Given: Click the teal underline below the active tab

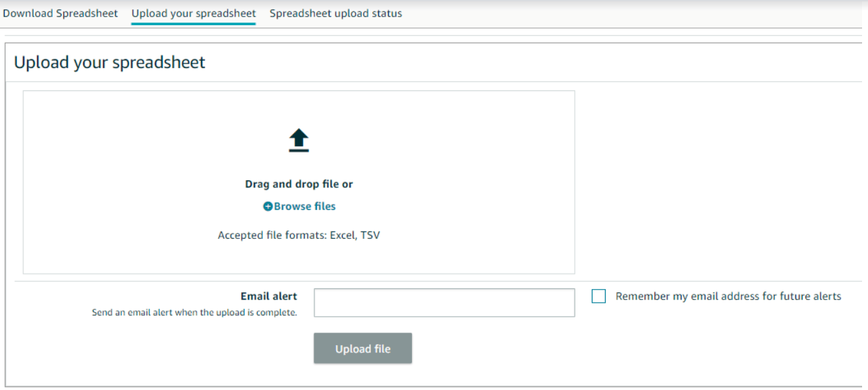Looking at the screenshot, I should [194, 24].
